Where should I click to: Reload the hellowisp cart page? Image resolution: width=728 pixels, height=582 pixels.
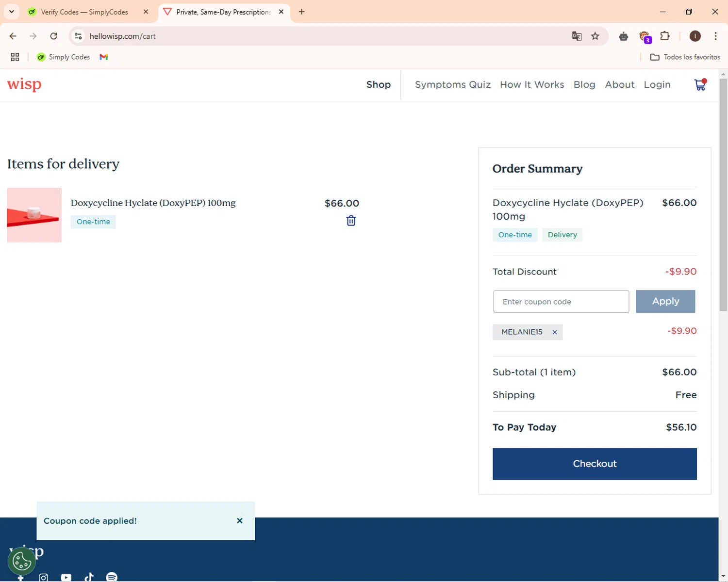point(54,36)
